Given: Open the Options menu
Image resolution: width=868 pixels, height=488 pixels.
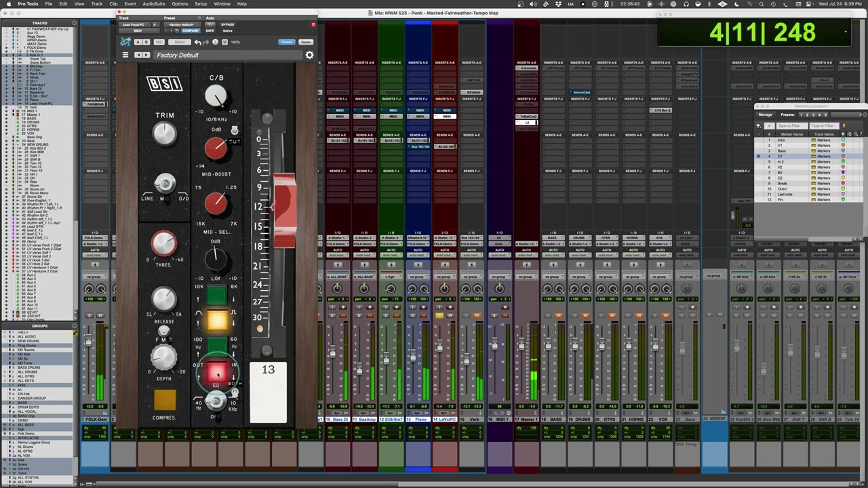Looking at the screenshot, I should [180, 4].
